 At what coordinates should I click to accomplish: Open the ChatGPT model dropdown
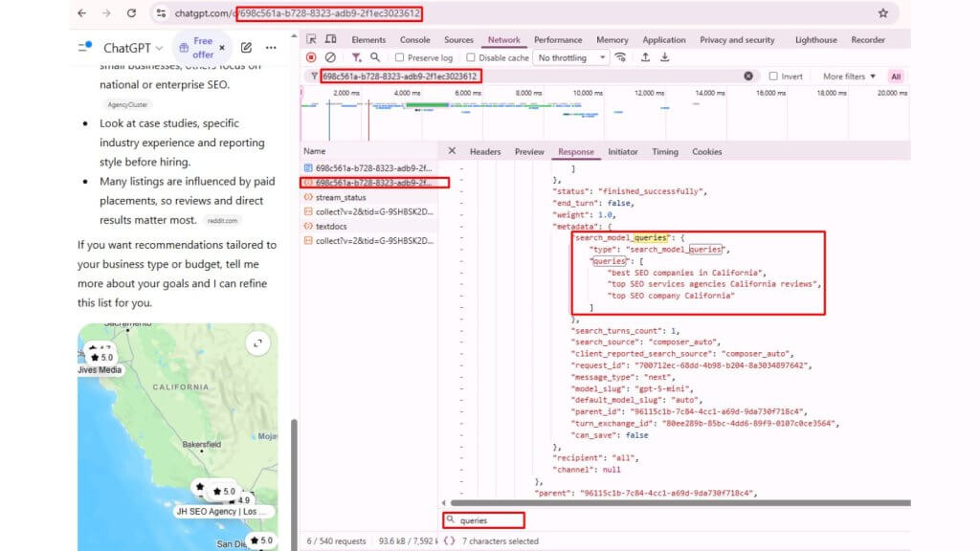click(x=133, y=48)
